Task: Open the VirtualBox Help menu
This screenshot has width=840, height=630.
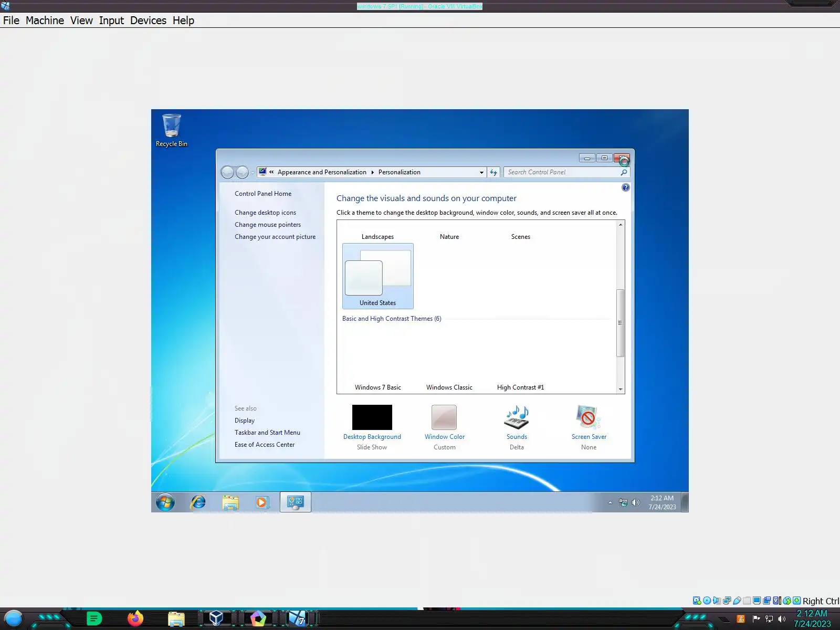Action: pos(183,20)
